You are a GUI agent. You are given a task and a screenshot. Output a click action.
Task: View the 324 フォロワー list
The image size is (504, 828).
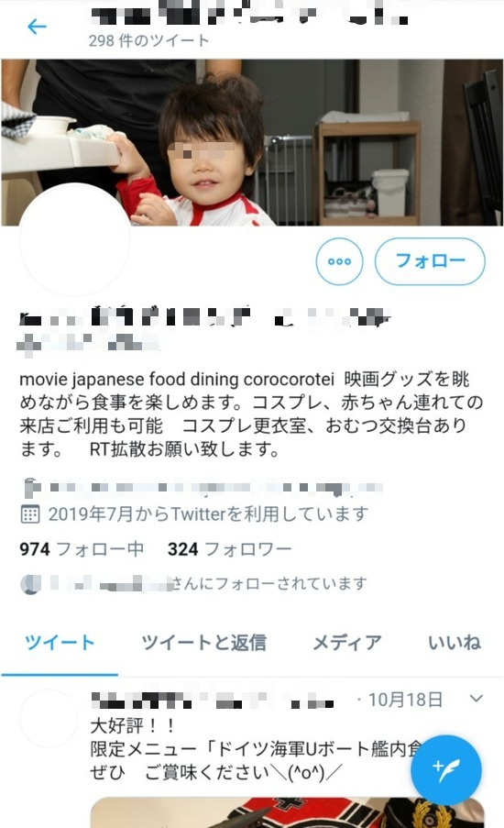pyautogui.click(x=230, y=549)
